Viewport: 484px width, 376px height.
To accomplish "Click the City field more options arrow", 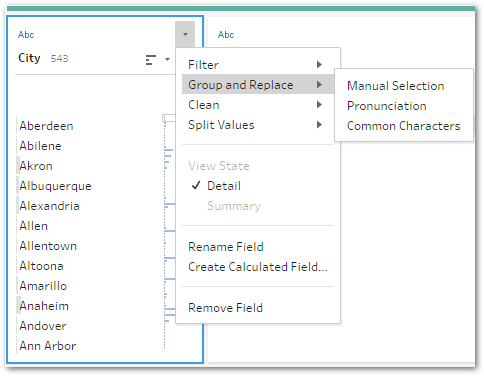I will [x=185, y=34].
